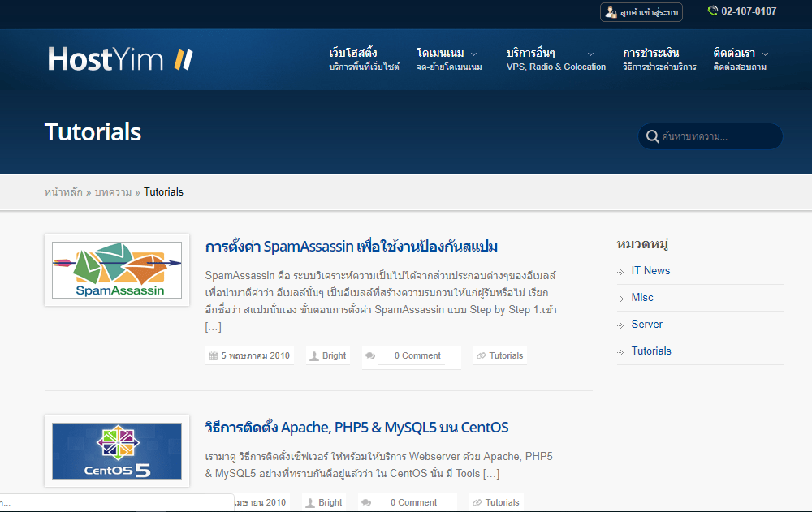Click link icon beside CentOS post's Tutorials tag
The height and width of the screenshot is (512, 812).
point(477,503)
